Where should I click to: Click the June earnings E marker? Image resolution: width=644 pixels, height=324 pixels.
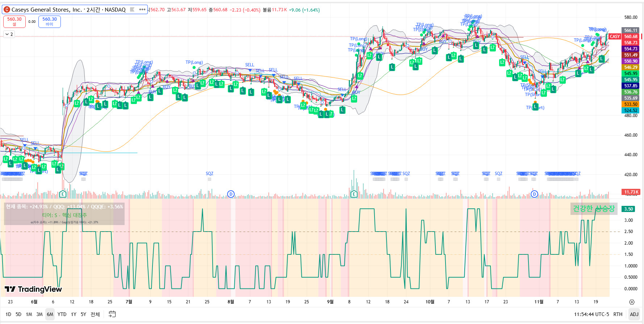click(x=63, y=194)
